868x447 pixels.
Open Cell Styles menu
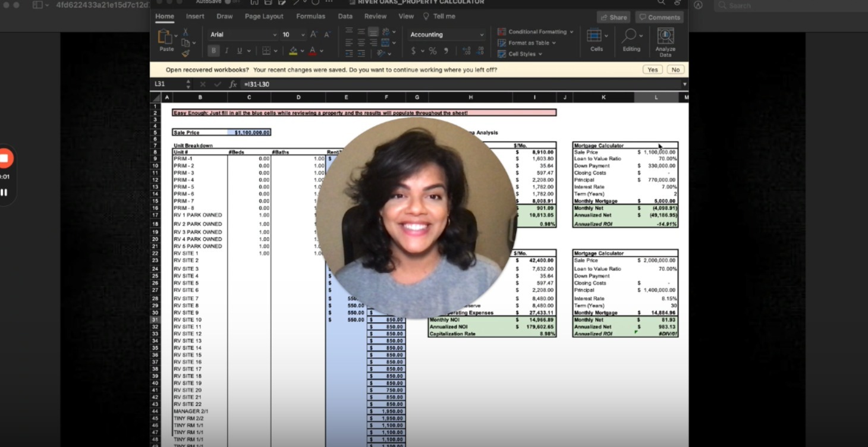pos(520,54)
